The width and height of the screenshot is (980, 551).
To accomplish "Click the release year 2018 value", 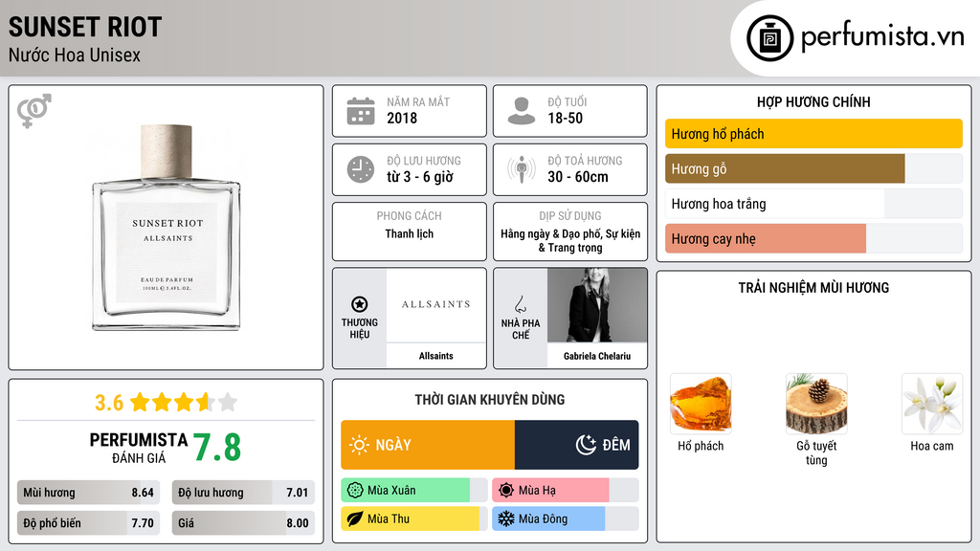I will [402, 118].
